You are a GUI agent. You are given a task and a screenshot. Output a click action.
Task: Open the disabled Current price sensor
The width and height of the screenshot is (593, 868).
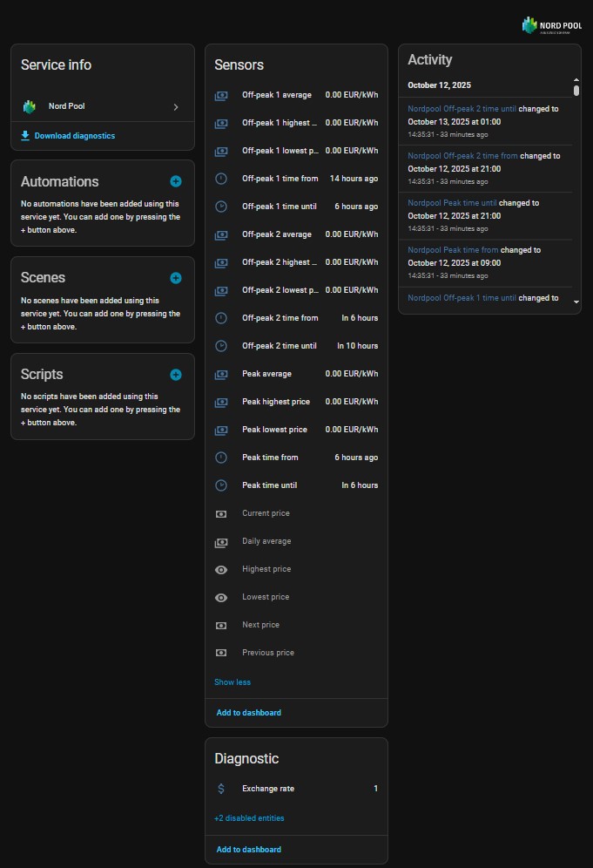(266, 513)
